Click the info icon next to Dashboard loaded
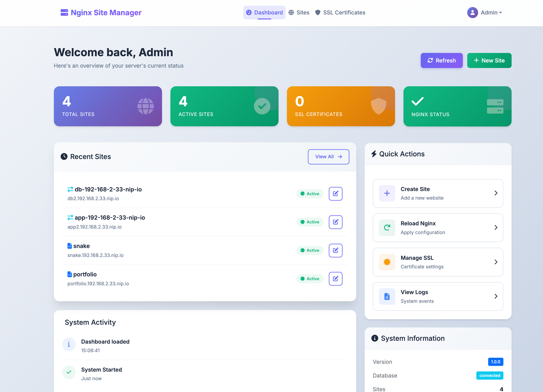The image size is (543, 392). [69, 344]
